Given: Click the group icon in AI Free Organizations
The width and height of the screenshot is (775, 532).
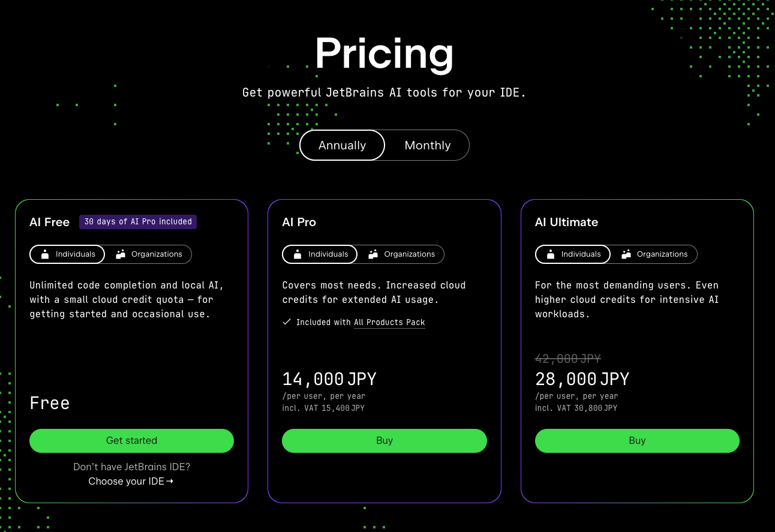Looking at the screenshot, I should tap(121, 254).
